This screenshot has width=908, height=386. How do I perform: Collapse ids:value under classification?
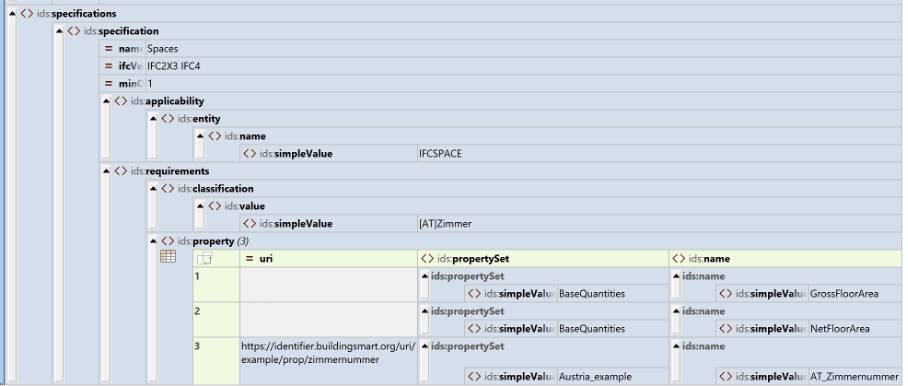click(x=200, y=206)
